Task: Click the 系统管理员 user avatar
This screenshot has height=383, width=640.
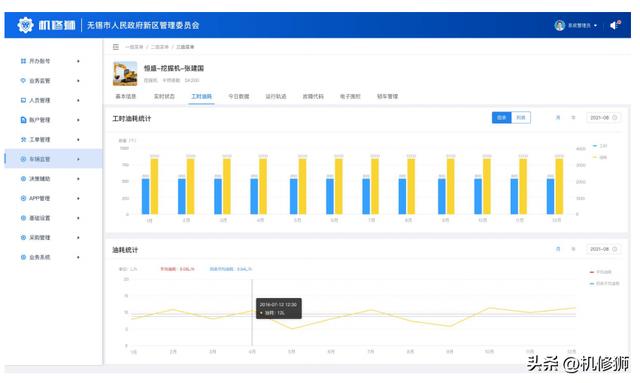Action: (x=559, y=25)
